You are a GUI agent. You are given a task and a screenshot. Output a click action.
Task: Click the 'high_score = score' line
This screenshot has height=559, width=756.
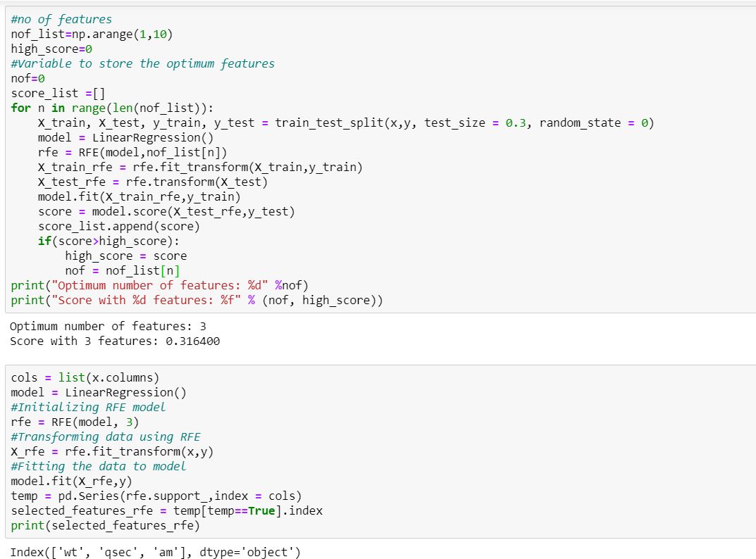point(126,256)
